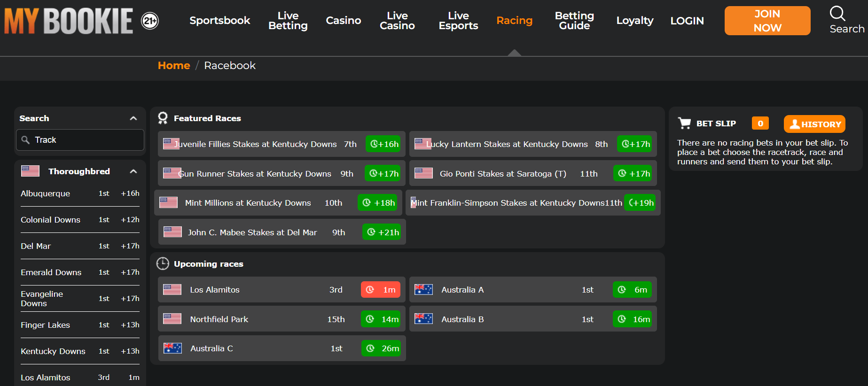Click the 21+ age badge icon
Viewport: 868px width, 386px height.
(x=150, y=21)
